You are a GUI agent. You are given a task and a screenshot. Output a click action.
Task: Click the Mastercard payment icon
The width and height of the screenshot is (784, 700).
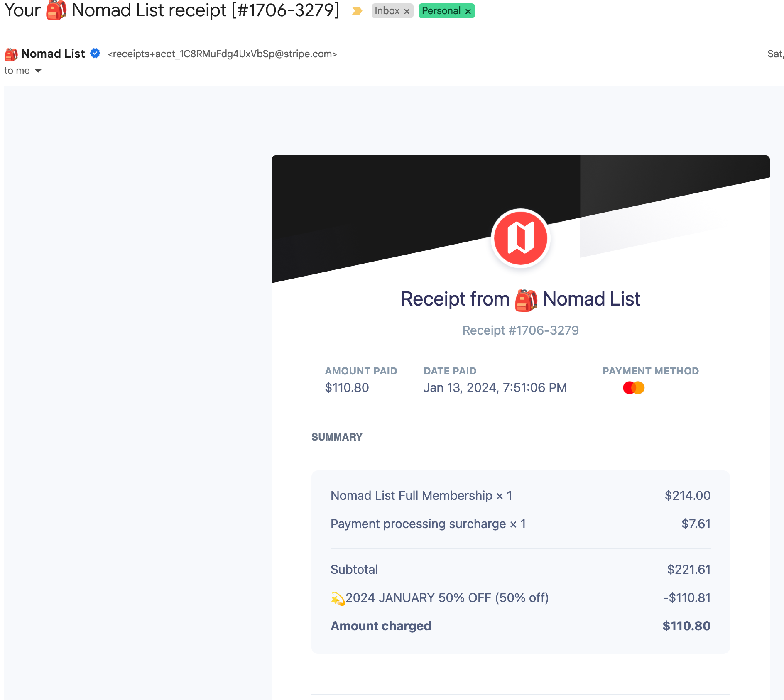(x=633, y=388)
